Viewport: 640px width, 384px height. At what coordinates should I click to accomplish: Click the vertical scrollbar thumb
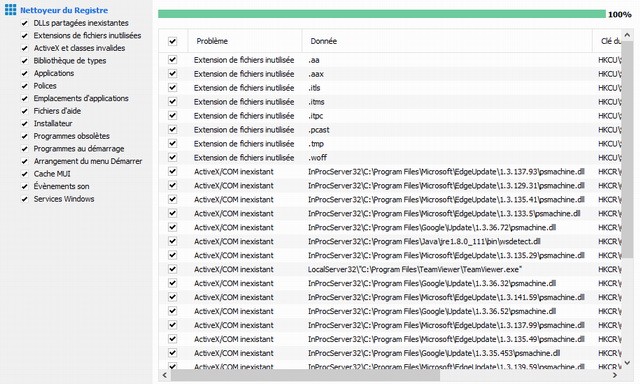[627, 149]
